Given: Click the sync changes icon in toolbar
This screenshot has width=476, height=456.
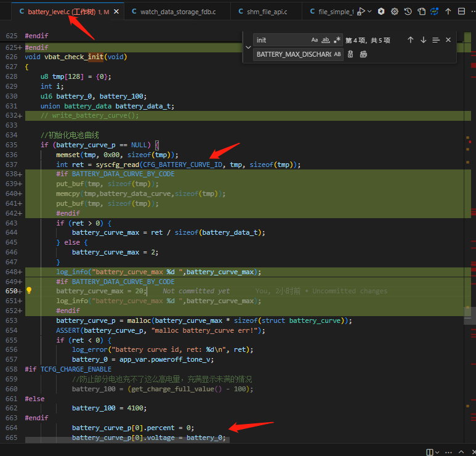Looking at the screenshot, I should 434,12.
